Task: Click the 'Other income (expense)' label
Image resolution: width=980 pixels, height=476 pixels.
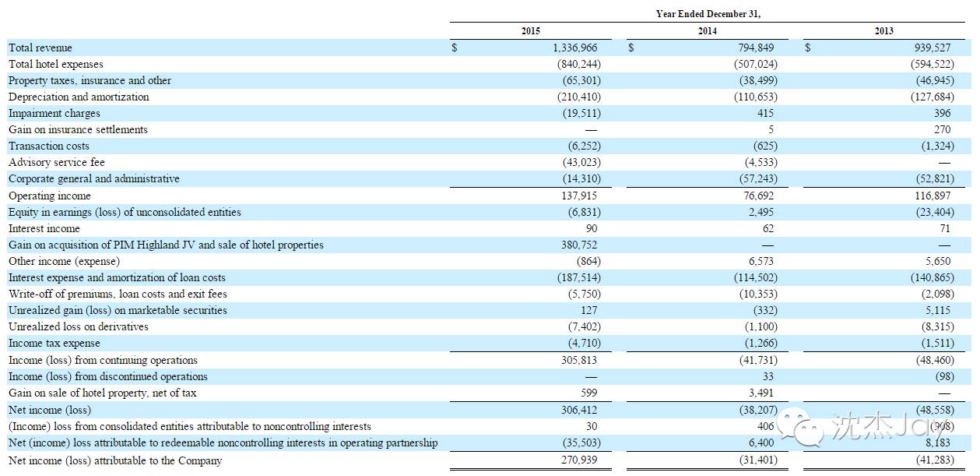Action: pyautogui.click(x=64, y=261)
